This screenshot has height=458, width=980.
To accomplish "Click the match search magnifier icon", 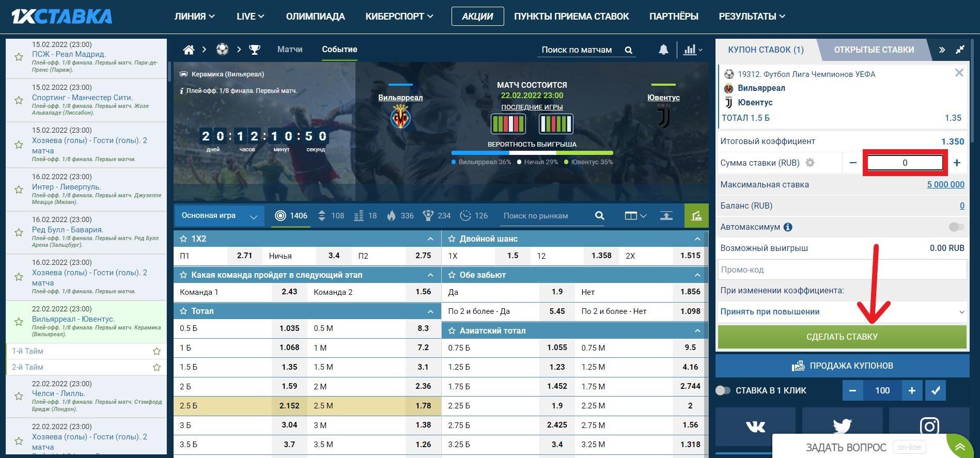I will click(x=629, y=50).
